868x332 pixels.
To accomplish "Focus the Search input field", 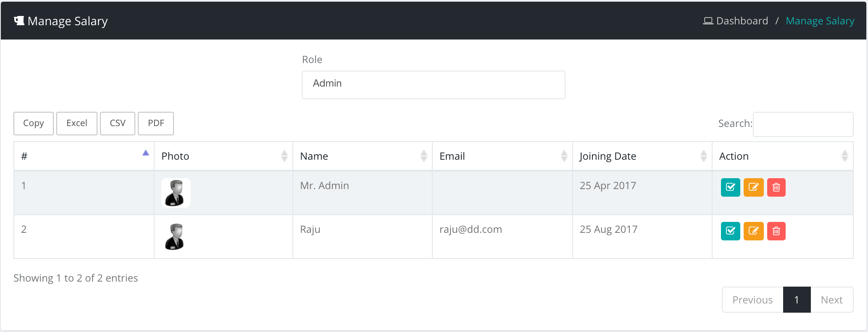I will 803,124.
